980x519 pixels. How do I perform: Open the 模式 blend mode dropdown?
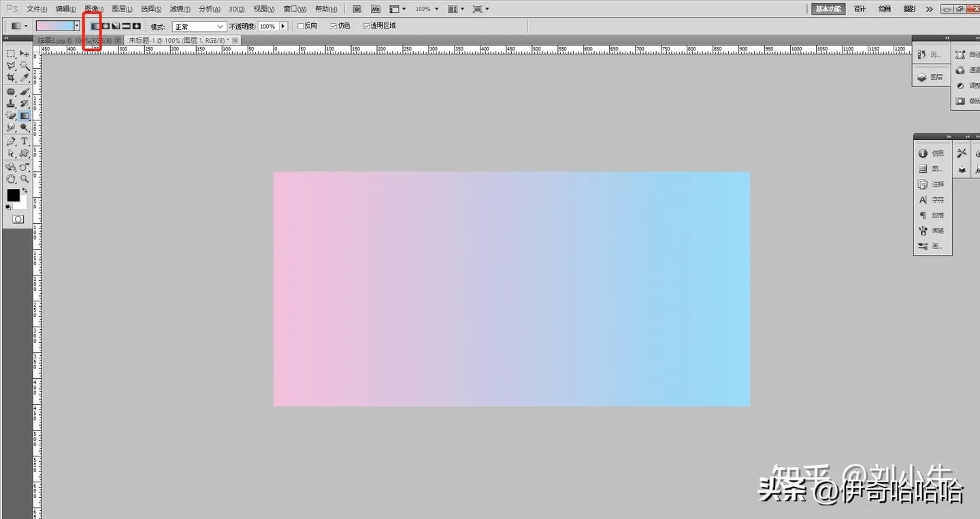pyautogui.click(x=199, y=26)
